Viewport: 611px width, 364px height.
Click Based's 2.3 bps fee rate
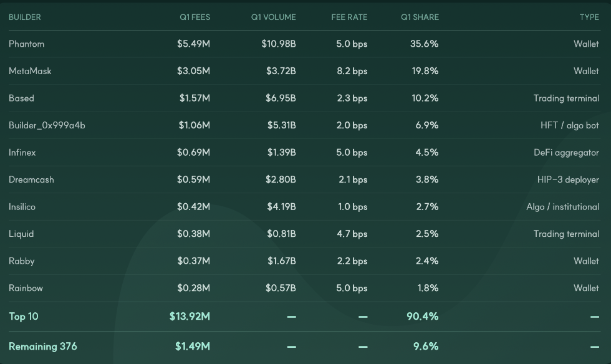352,98
